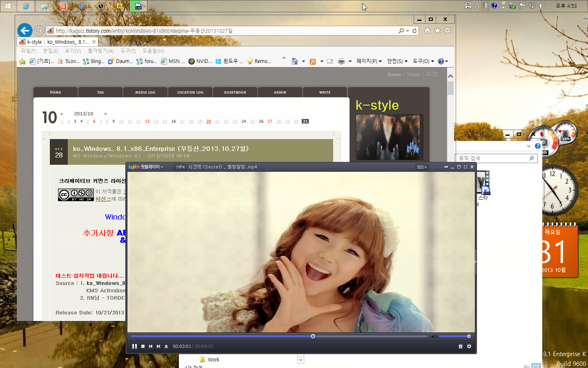The image size is (588, 368).
Task: Open the 팟플레이어 main menu dropdown
Action: click(146, 167)
